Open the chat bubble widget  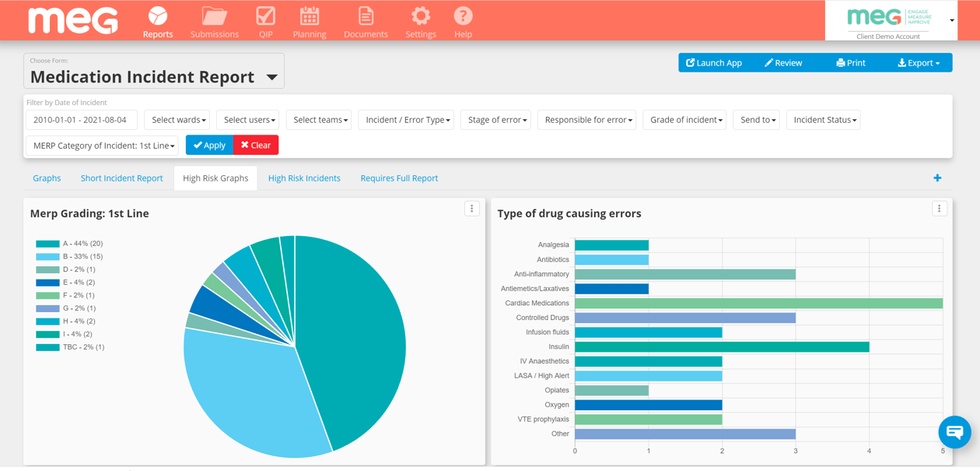(954, 432)
